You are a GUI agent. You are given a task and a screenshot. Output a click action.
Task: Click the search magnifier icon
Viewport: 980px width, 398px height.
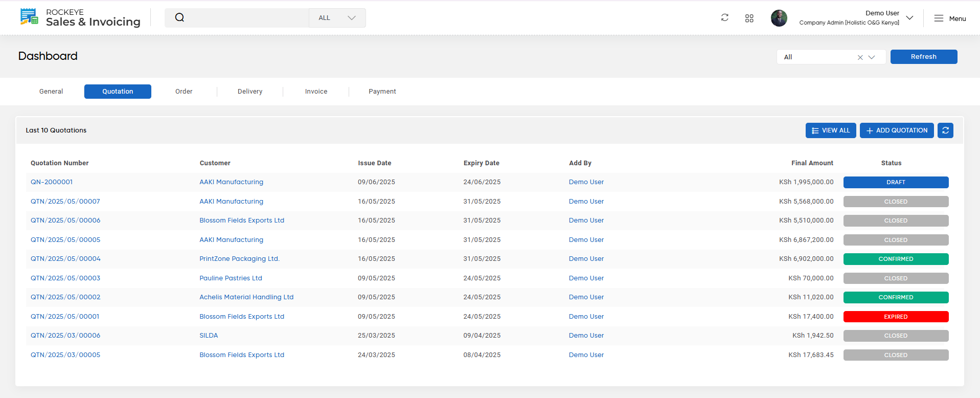tap(179, 17)
